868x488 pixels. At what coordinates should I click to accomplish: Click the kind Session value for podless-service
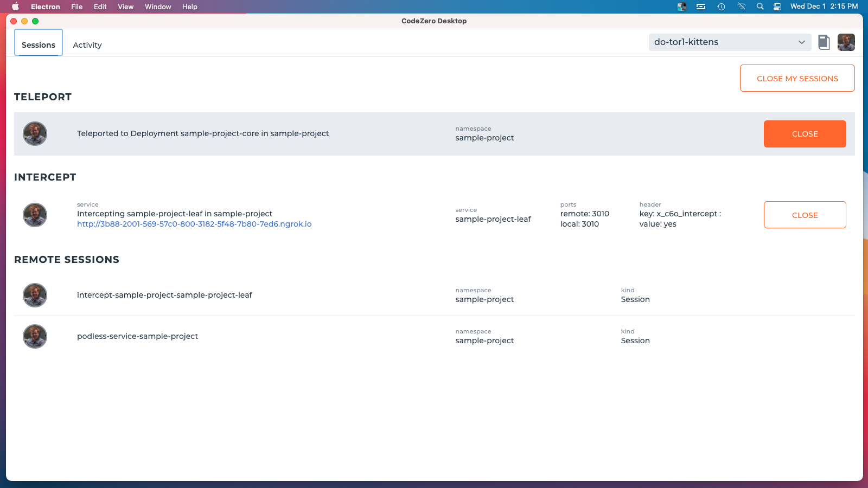pos(635,341)
